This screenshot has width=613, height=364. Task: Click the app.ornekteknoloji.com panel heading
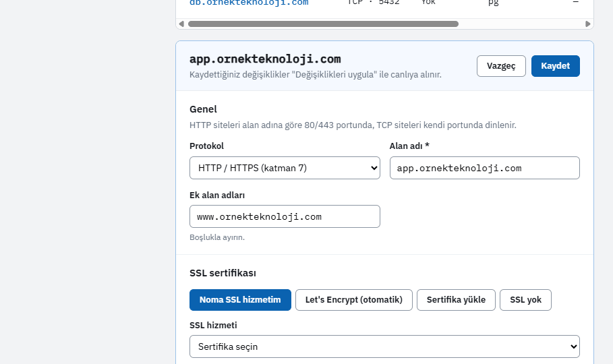pos(265,59)
